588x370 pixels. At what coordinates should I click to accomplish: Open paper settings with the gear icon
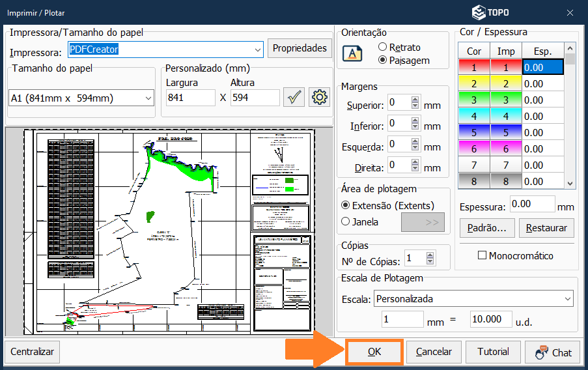[x=319, y=98]
